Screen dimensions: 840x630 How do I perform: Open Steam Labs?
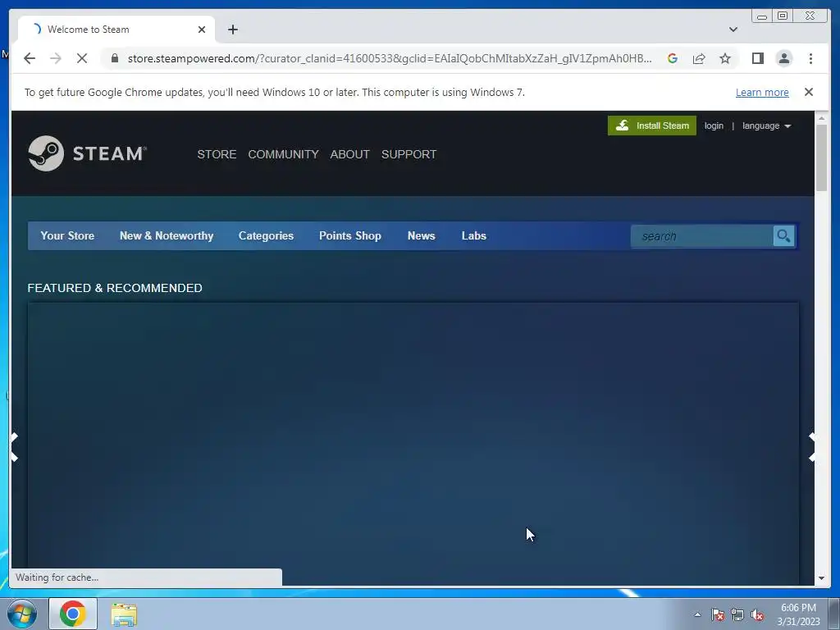pos(474,235)
